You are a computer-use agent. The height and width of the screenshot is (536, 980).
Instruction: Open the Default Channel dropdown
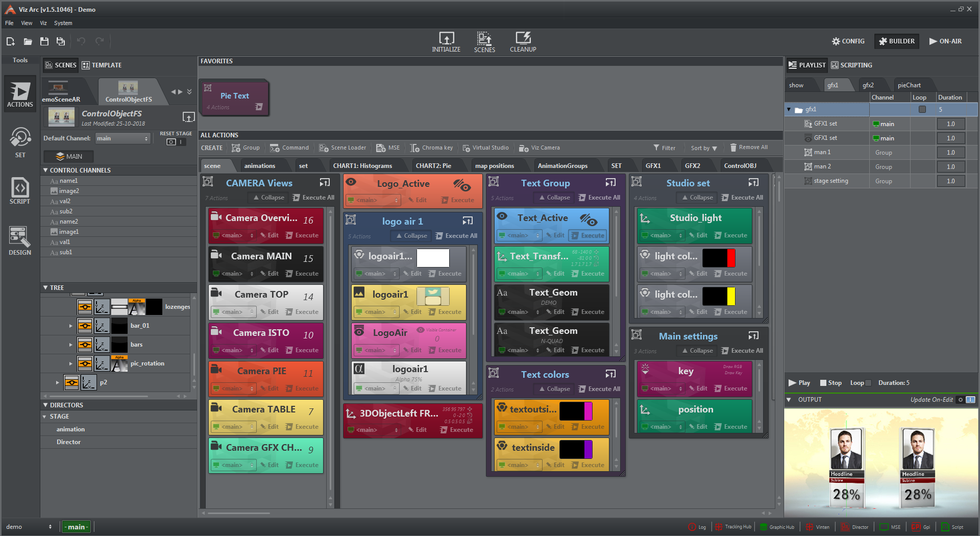(122, 138)
